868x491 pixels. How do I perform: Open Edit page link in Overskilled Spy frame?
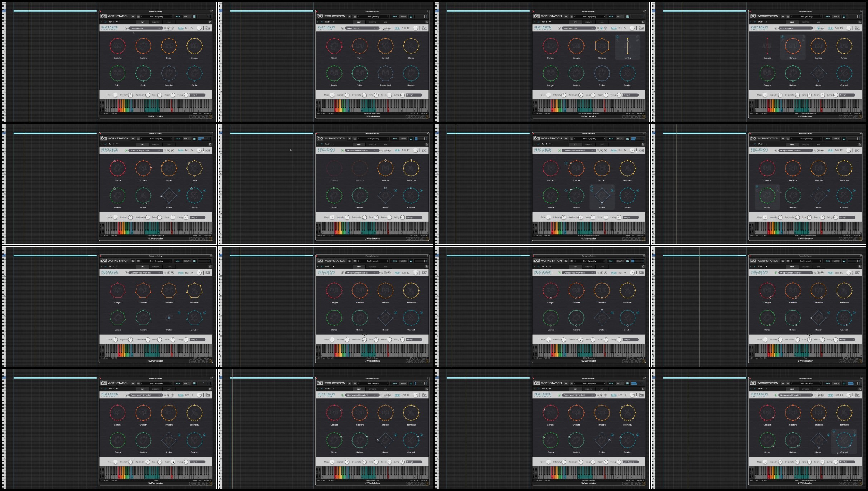tap(187, 28)
